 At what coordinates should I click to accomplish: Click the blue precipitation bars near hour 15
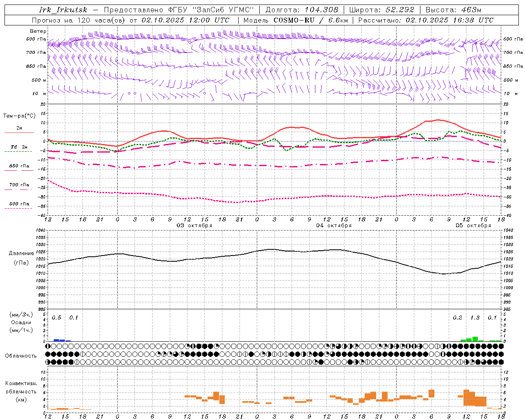62,340
